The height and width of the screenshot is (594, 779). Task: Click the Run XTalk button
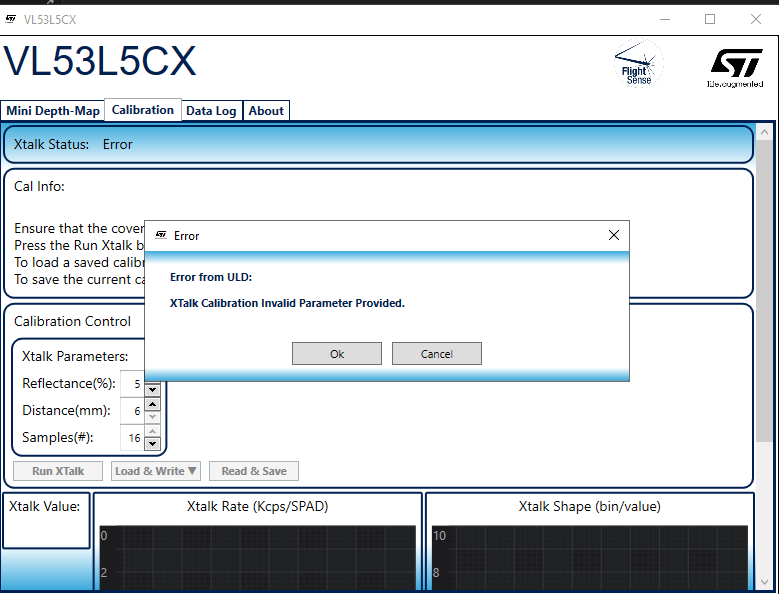tap(58, 471)
